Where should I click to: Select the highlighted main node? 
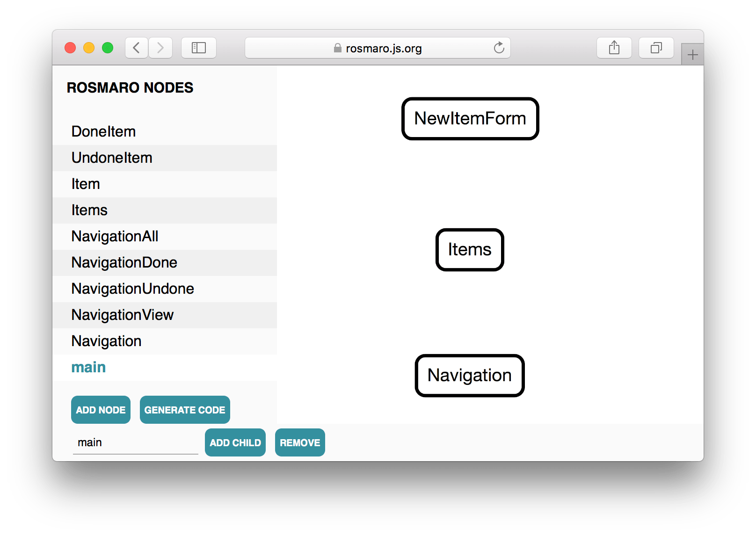[x=165, y=367]
